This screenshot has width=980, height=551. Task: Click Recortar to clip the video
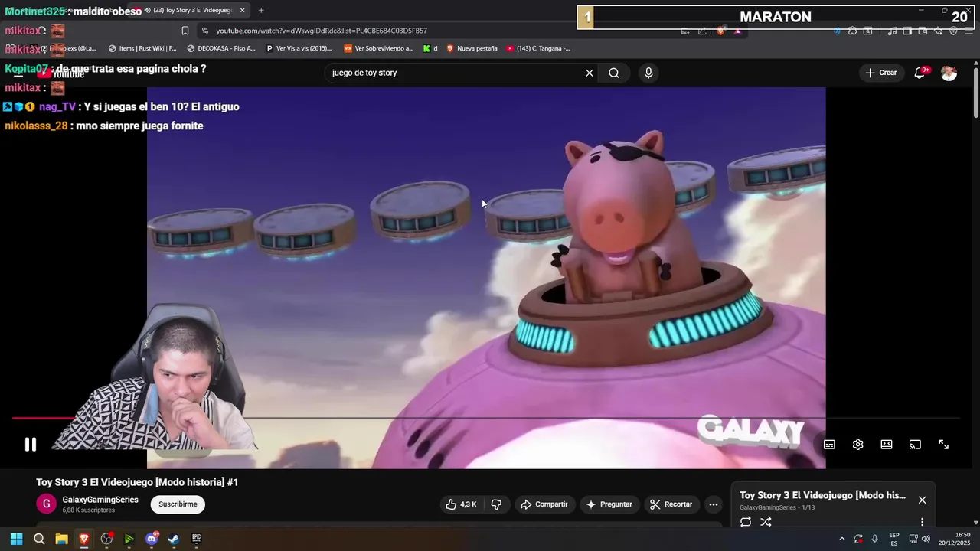pos(671,504)
